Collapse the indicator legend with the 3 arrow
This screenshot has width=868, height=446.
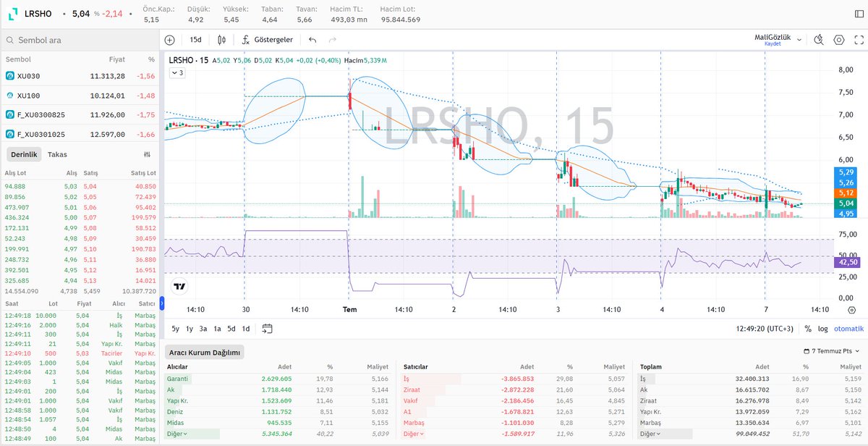coord(177,73)
